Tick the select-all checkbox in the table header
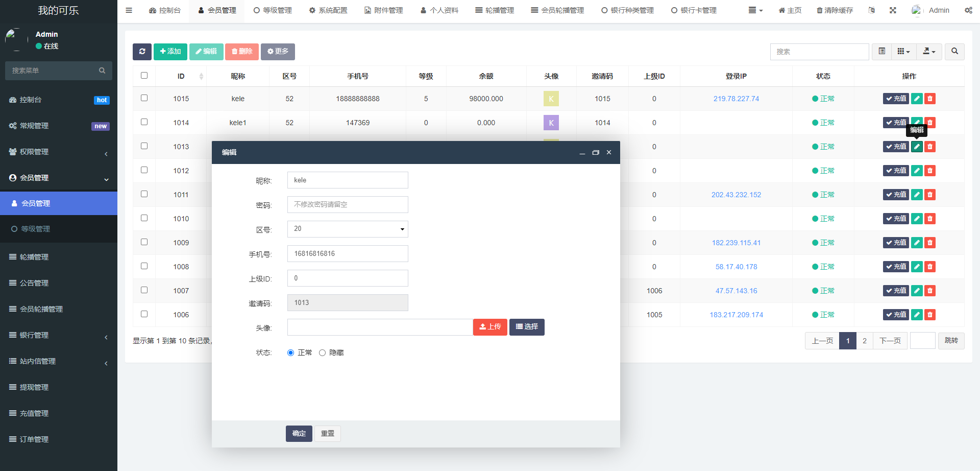Screen dimensions: 980x471 [x=144, y=76]
